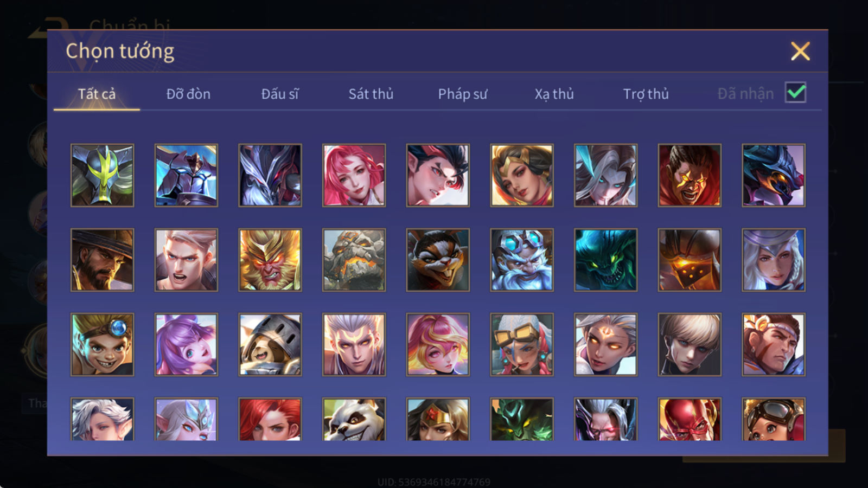Select the cowboy hat bearded hero
This screenshot has height=488, width=868.
102,260
